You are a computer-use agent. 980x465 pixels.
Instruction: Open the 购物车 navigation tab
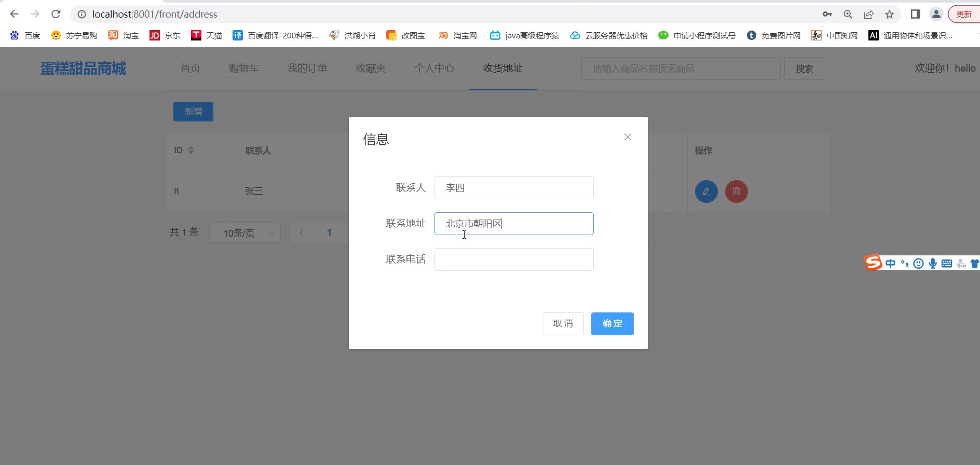click(243, 69)
